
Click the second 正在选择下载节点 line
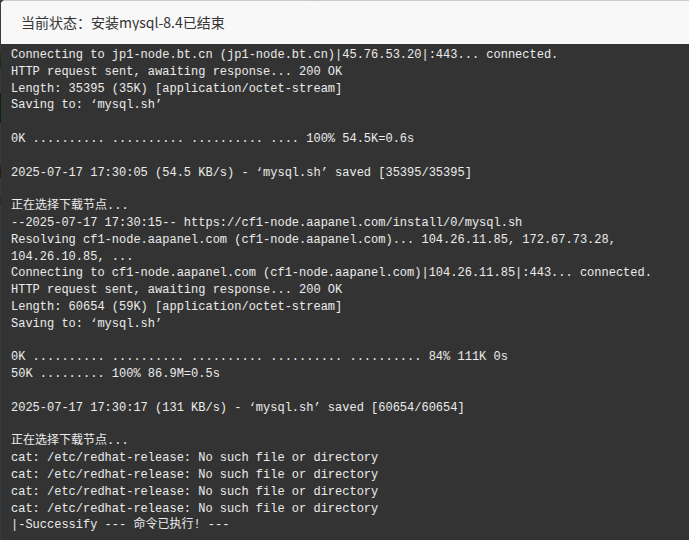click(69, 440)
